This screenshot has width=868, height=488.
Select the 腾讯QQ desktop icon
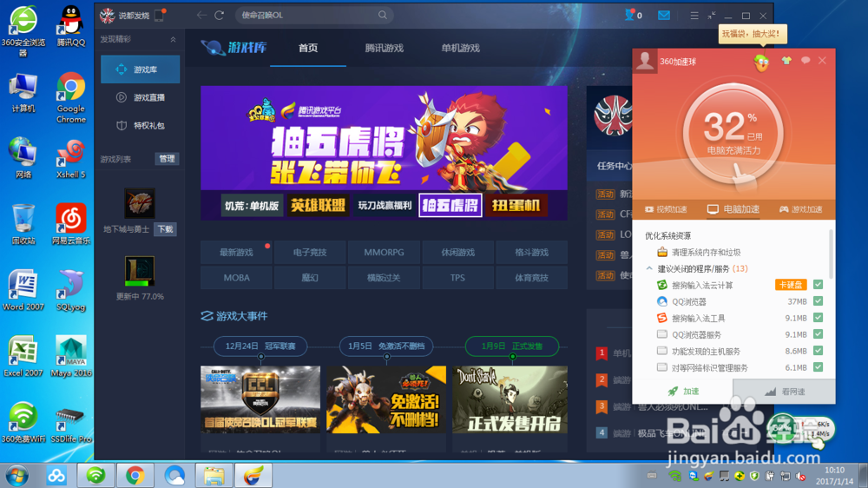[71, 25]
